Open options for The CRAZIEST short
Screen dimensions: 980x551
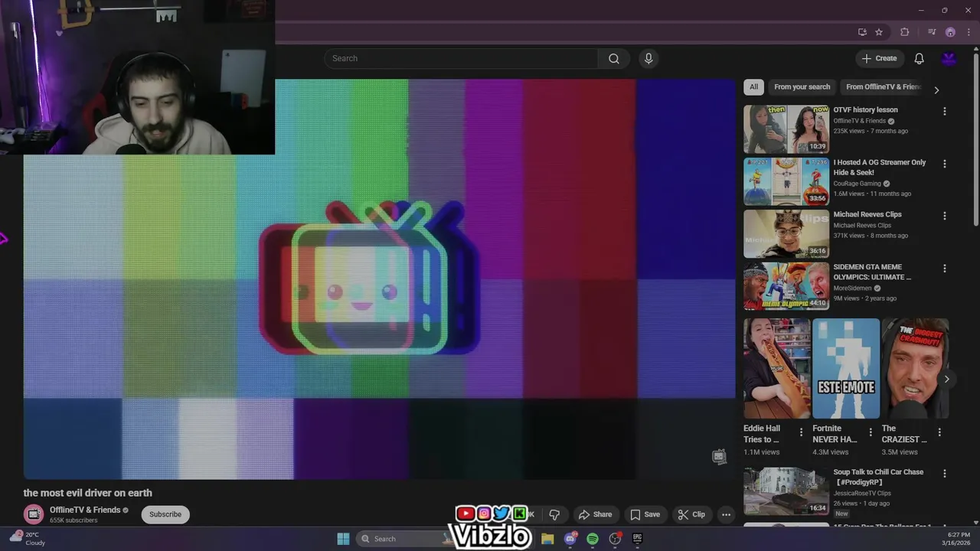pos(939,432)
